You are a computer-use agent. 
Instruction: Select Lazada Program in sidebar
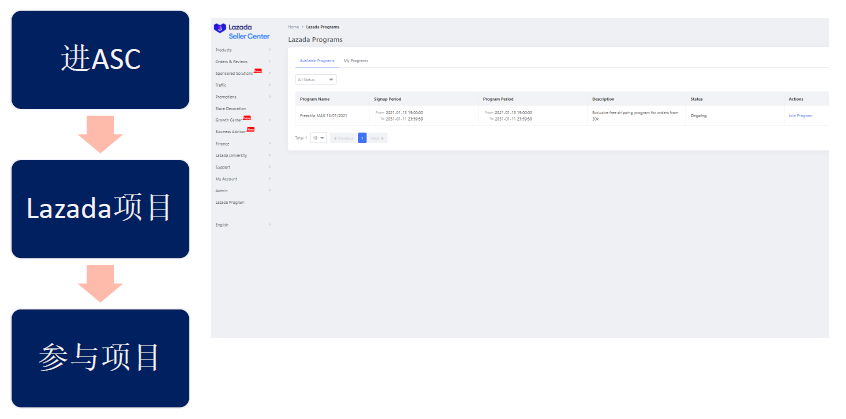point(230,202)
